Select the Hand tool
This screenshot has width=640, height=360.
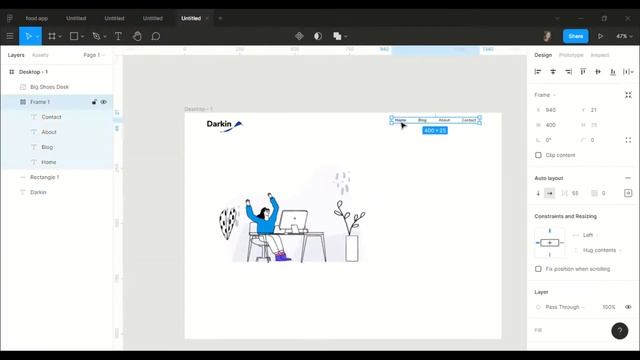point(137,36)
